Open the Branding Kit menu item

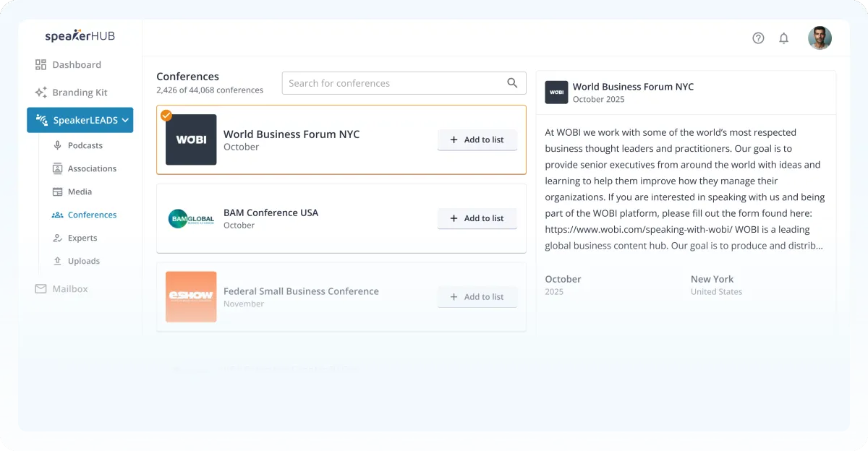click(80, 93)
